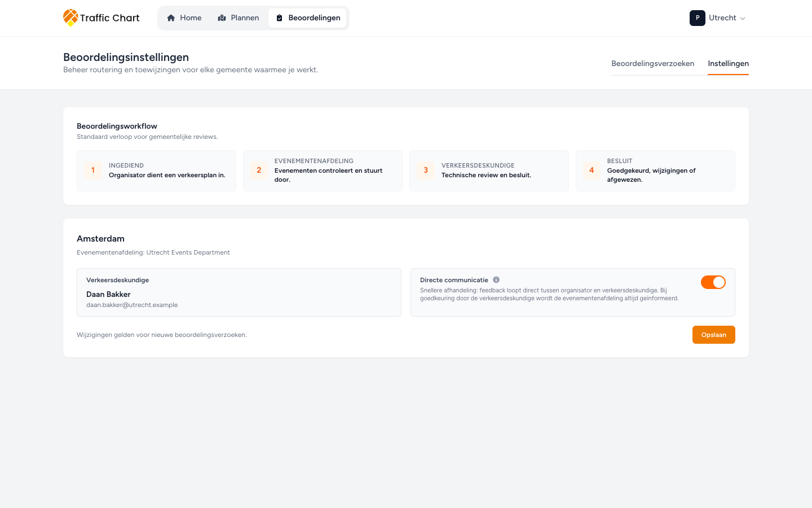The image size is (812, 508).
Task: Click the Utrecht account name label
Action: click(722, 18)
